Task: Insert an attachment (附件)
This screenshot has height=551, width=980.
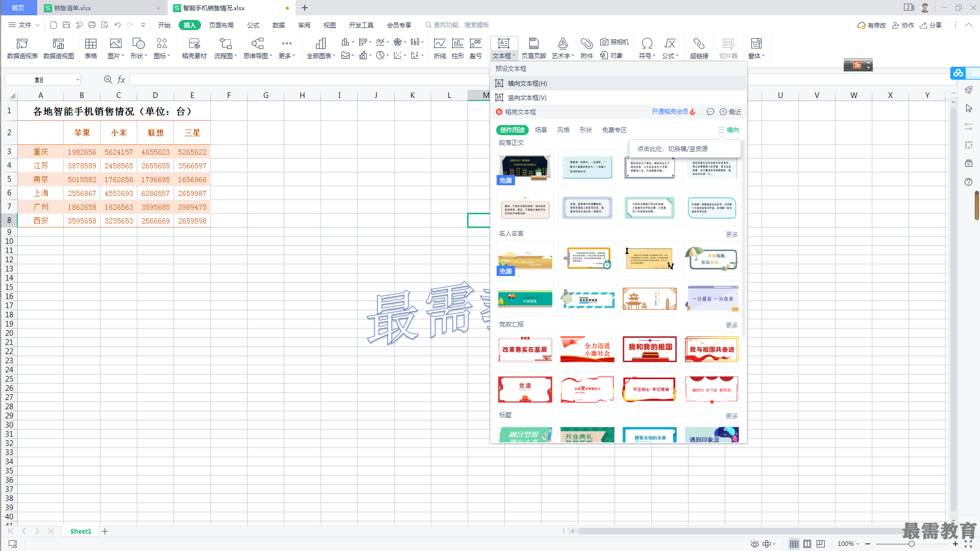Action: (587, 48)
